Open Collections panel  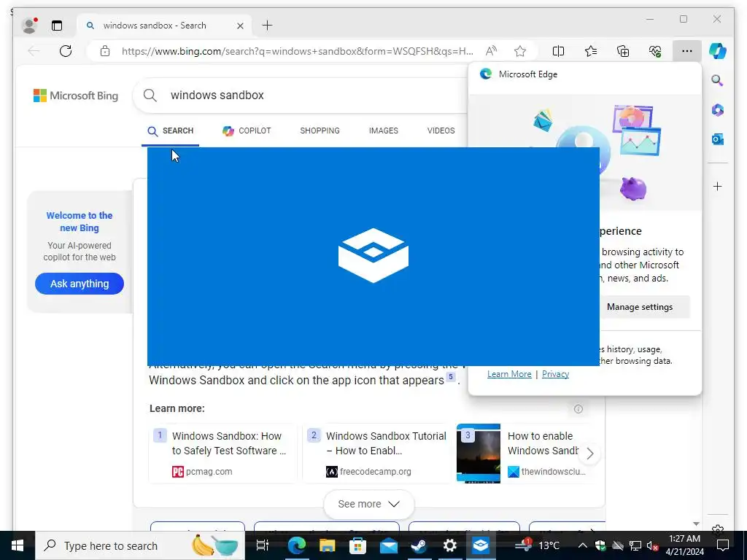623,51
